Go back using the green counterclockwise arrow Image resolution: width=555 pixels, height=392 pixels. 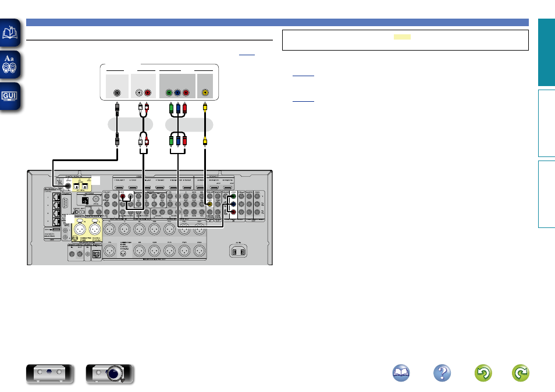point(483,373)
